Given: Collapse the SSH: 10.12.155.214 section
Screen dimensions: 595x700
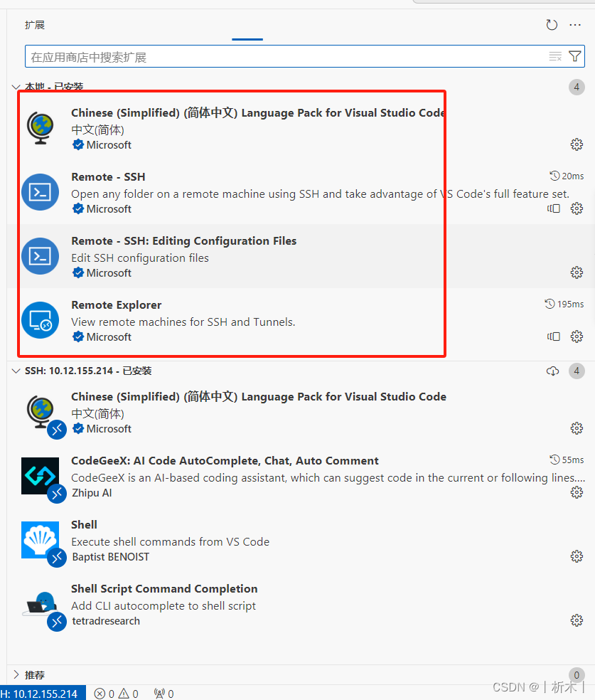Looking at the screenshot, I should pyautogui.click(x=16, y=371).
